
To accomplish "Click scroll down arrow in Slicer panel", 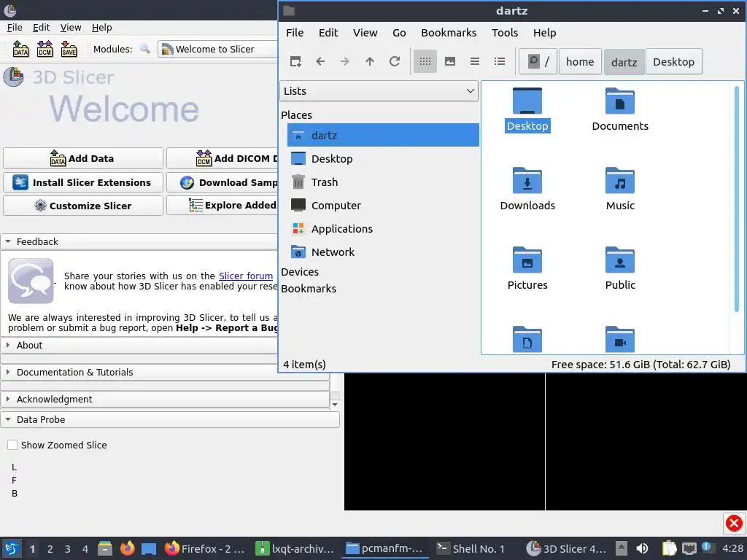I will tap(335, 404).
